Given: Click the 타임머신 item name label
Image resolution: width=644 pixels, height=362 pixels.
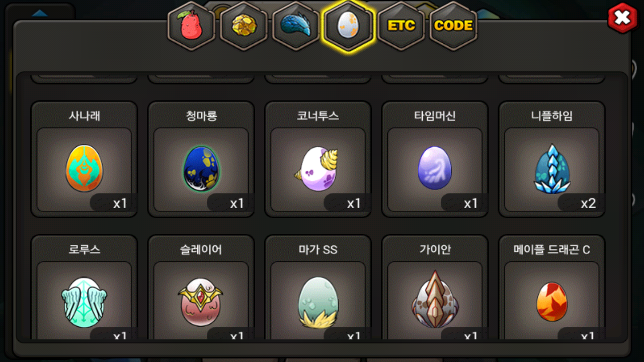Looking at the screenshot, I should 435,116.
